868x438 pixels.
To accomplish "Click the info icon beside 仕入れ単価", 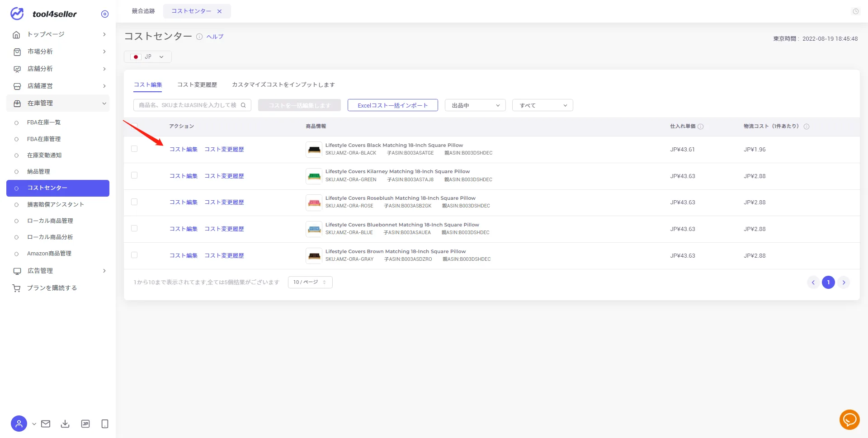I will coord(701,127).
